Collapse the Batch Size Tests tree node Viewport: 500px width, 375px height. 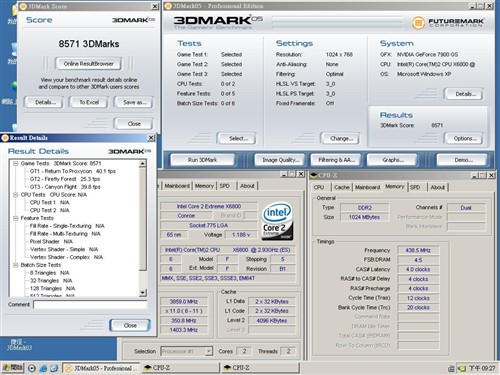pos(16,265)
